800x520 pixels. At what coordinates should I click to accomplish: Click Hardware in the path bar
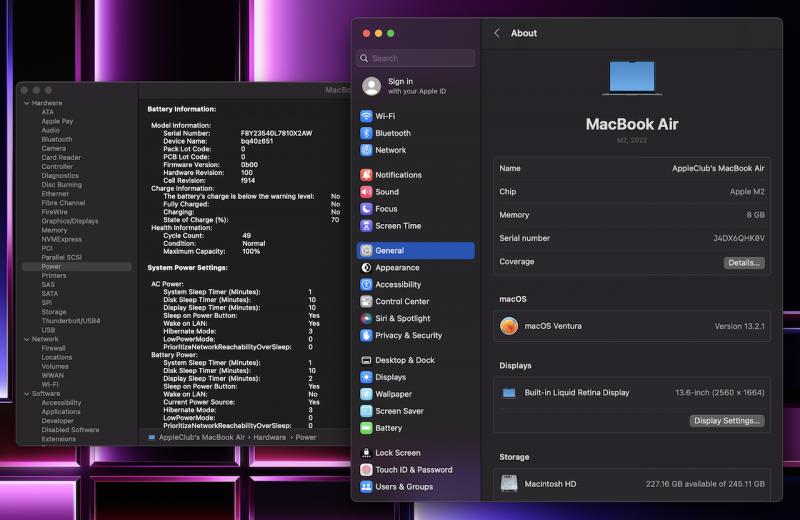point(269,437)
